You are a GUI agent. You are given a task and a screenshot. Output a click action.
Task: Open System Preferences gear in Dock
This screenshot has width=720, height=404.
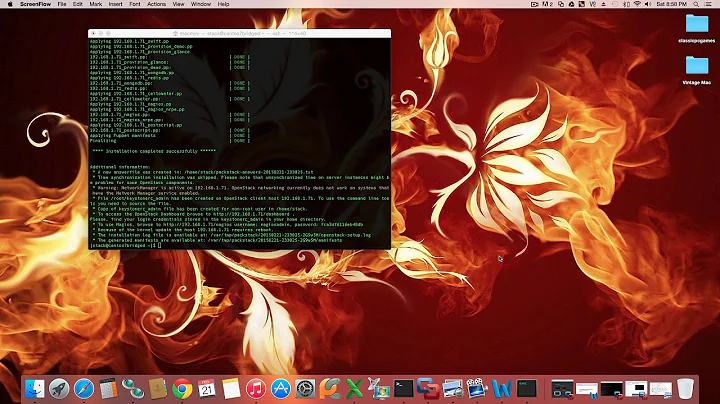click(x=305, y=389)
